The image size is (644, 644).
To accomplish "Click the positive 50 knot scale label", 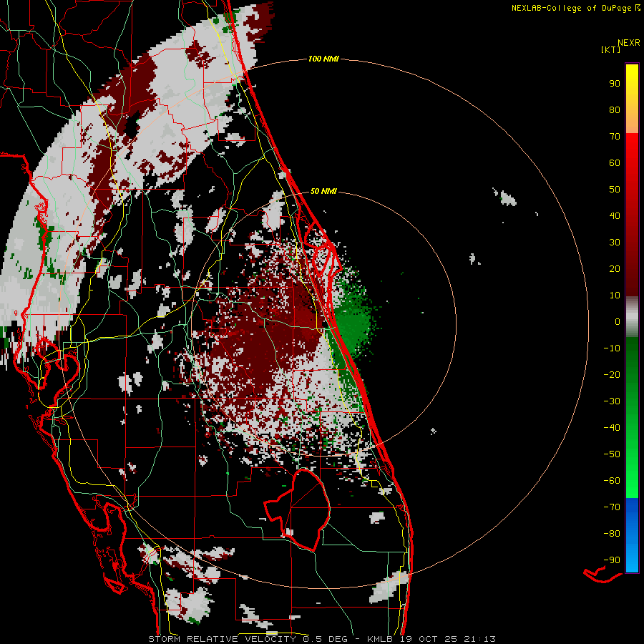I will (x=615, y=190).
